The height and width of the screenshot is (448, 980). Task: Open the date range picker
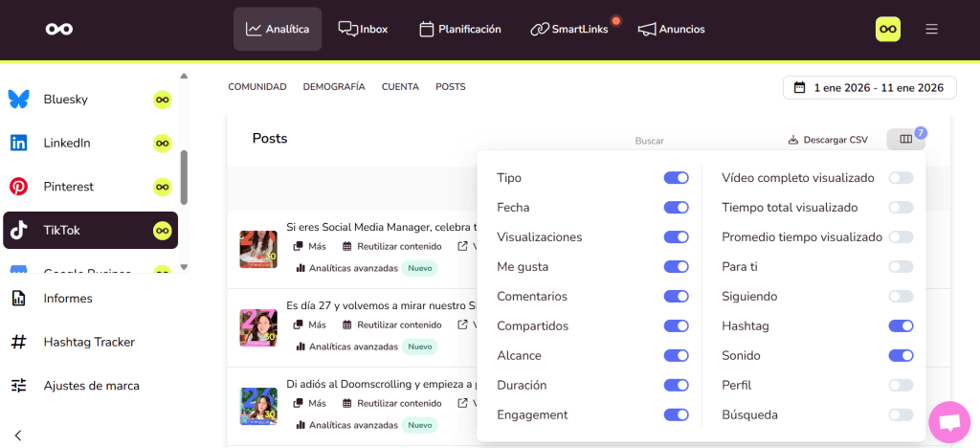pyautogui.click(x=869, y=87)
